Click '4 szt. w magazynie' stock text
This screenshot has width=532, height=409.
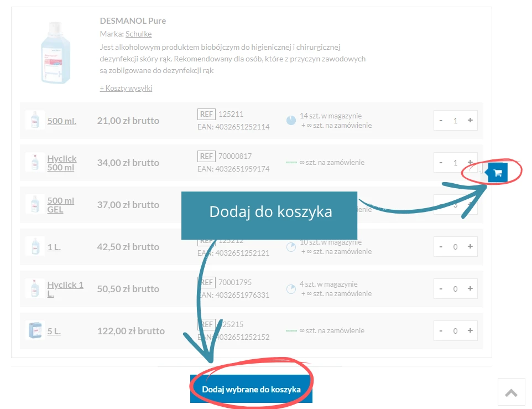tap(328, 284)
